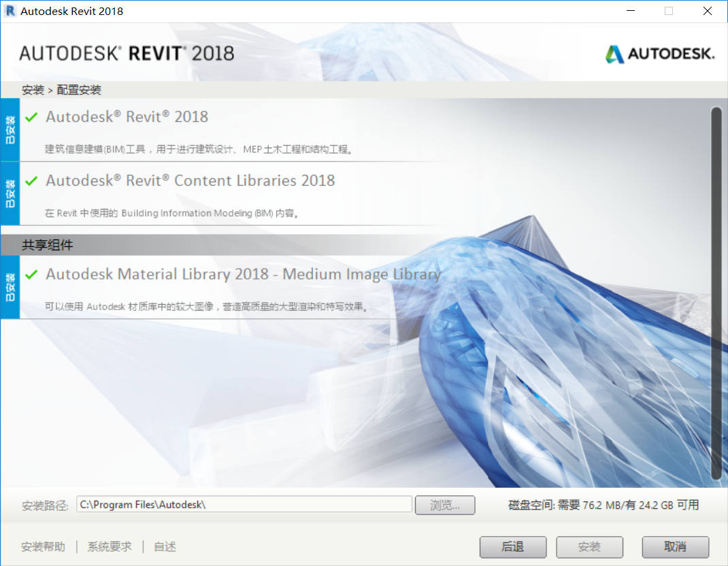
Task: Start installation with the 安装 button
Action: (589, 547)
